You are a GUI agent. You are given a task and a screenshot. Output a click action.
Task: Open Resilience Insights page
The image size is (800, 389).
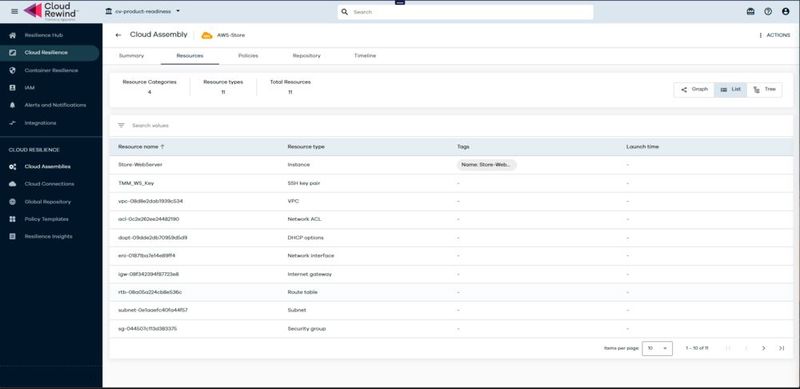pos(49,236)
